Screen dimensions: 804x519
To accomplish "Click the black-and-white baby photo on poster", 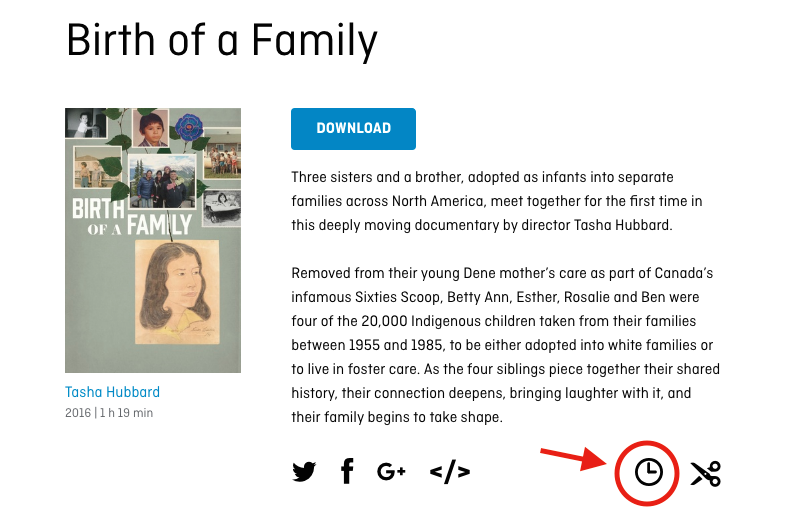I will coord(86,123).
